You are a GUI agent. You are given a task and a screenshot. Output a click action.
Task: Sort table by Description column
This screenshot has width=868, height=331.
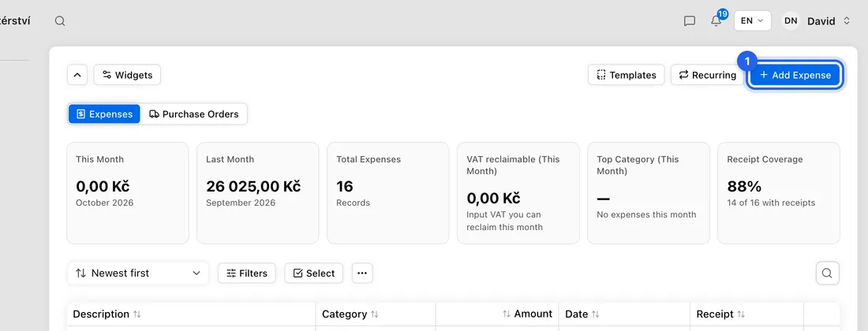coord(107,314)
